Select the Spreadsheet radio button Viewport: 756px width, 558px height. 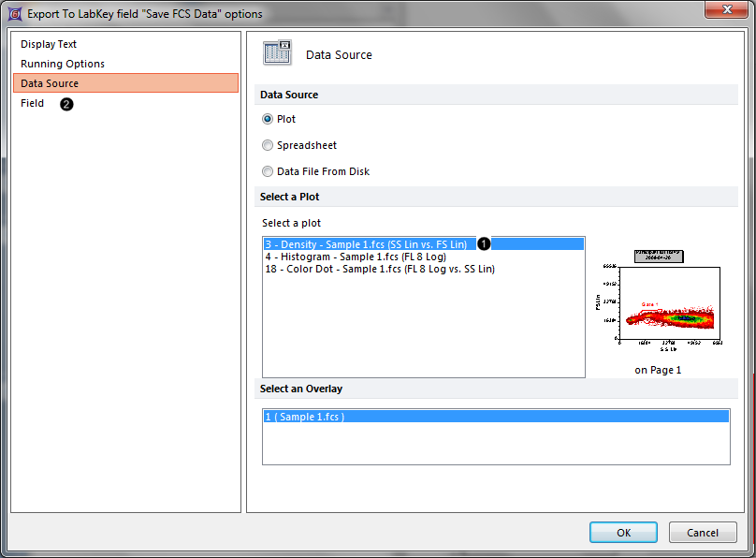click(x=269, y=145)
